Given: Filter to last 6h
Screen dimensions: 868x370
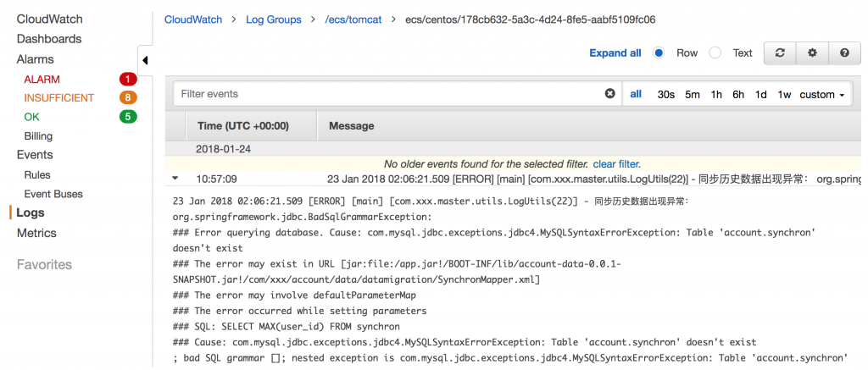Looking at the screenshot, I should coord(738,95).
